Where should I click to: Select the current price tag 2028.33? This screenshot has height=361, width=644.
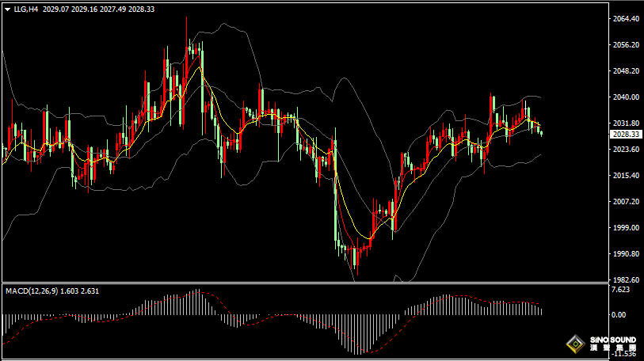click(626, 135)
